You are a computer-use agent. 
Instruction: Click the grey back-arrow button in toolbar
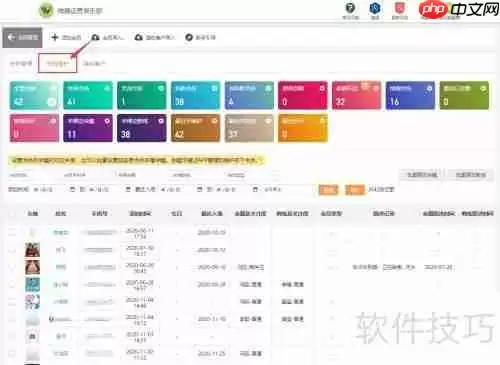[22, 37]
